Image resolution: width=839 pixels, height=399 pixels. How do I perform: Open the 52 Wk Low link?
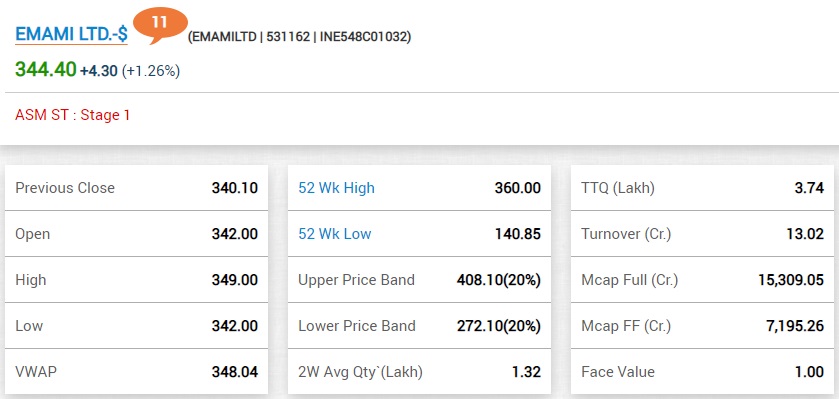point(334,234)
